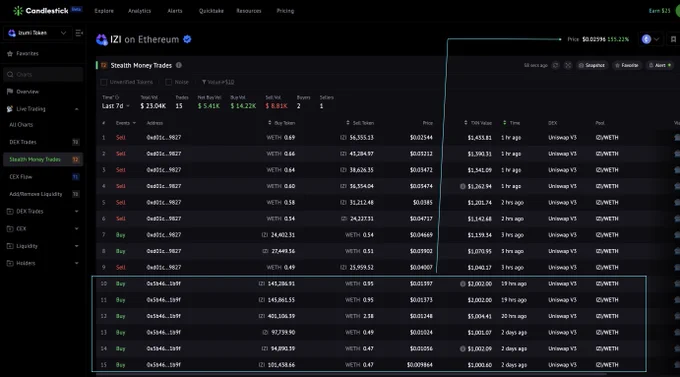The width and height of the screenshot is (680, 377).
Task: Click the blue verified badge next to Ethereum
Action: tap(187, 39)
